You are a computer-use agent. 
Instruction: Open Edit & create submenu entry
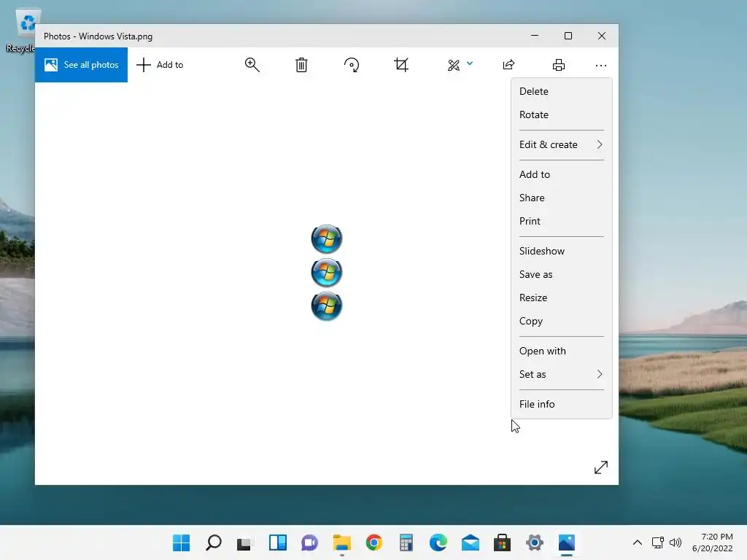(x=561, y=145)
